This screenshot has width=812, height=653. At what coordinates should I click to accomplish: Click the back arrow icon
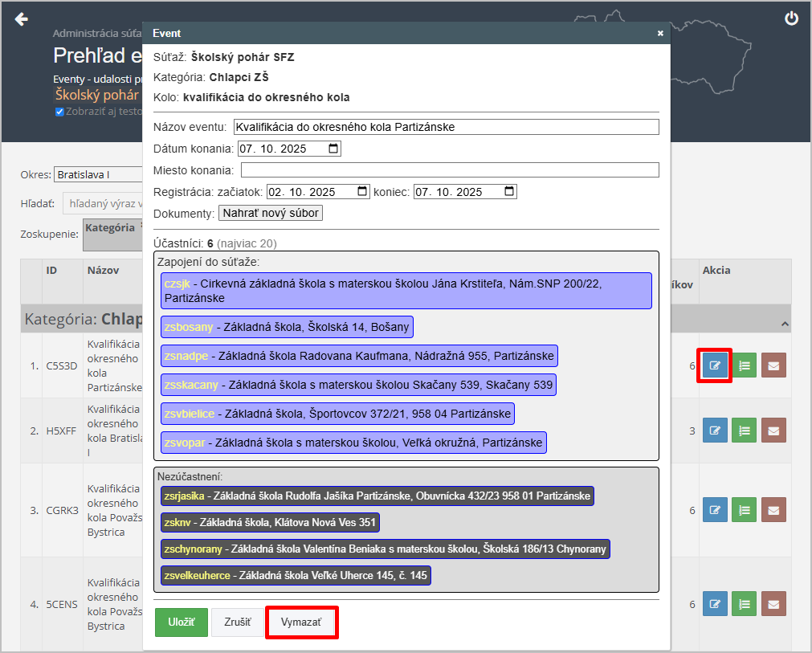tap(22, 19)
